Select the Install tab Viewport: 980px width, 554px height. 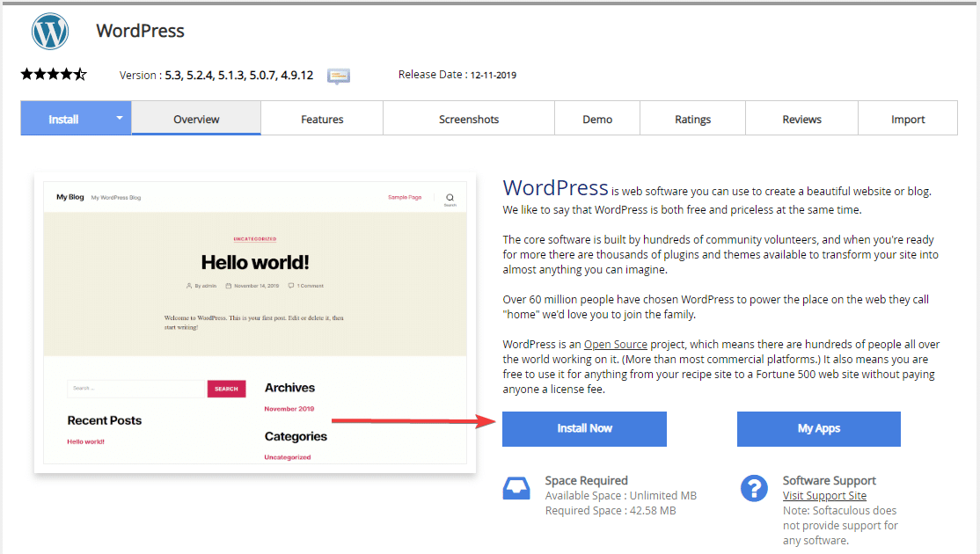63,120
